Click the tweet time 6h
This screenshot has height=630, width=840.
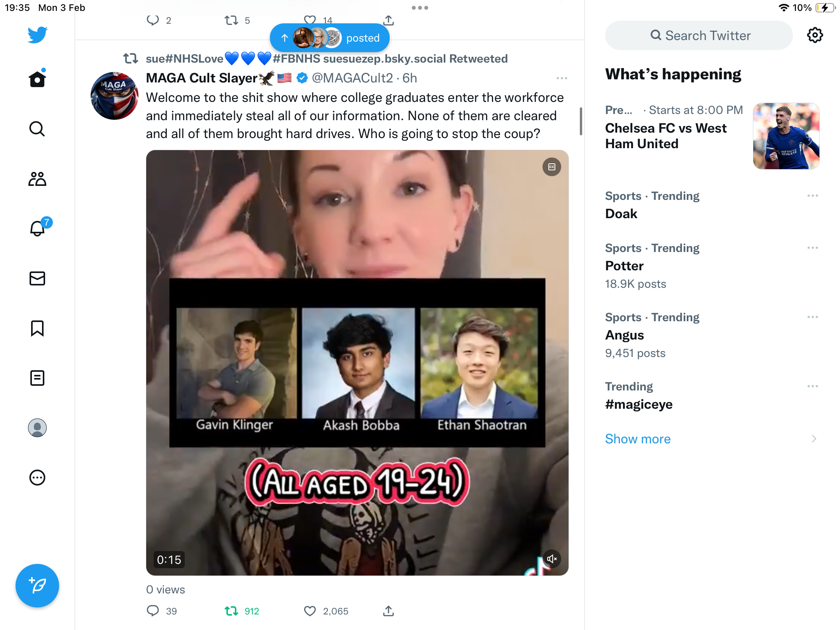[x=409, y=78]
